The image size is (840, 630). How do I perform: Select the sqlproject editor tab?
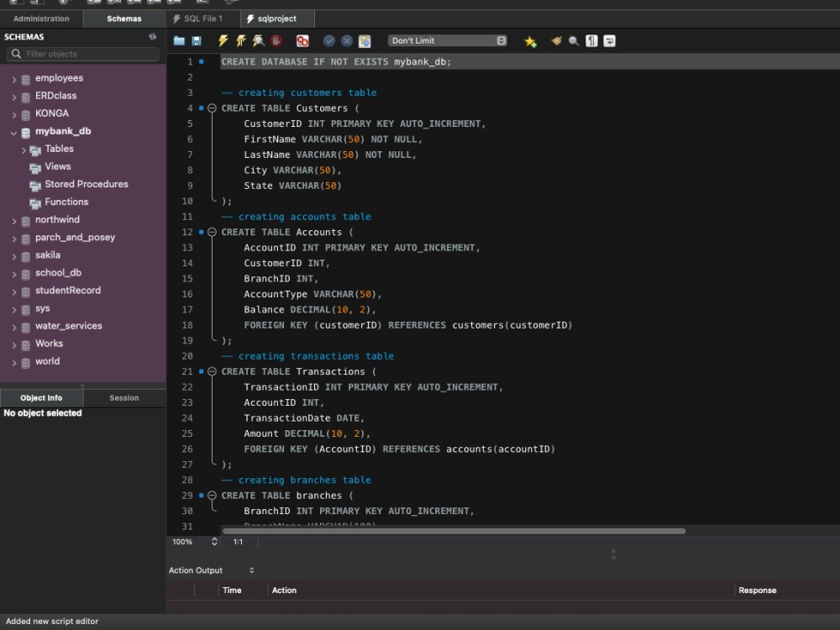click(x=277, y=18)
